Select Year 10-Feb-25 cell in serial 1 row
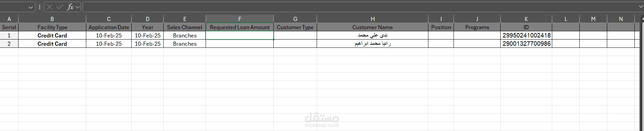 148,35
